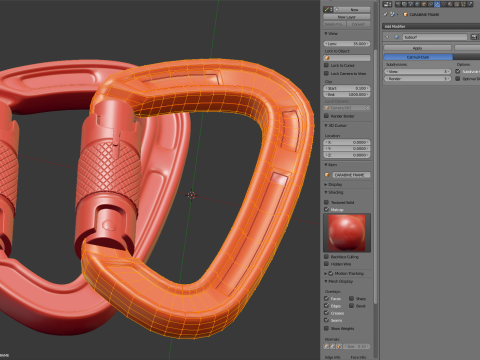Open the Render properties tab
Screen dimensions: 480x360
coord(398,4)
